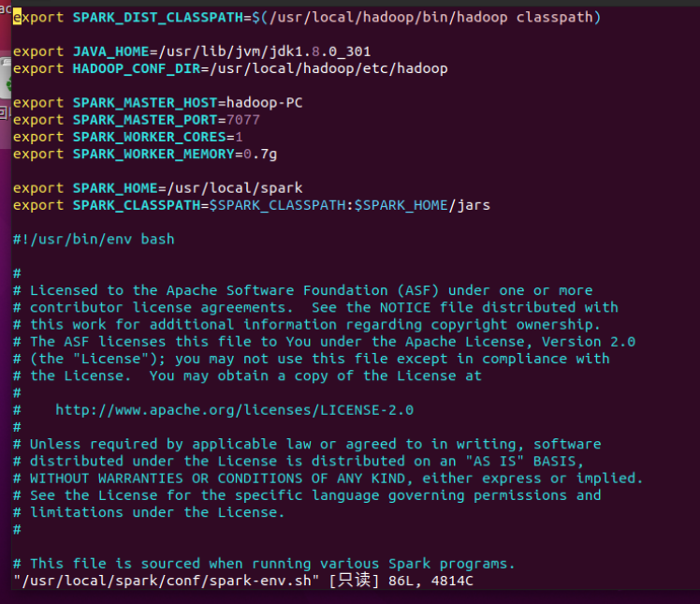The height and width of the screenshot is (604, 700).
Task: Click the SPARK_WORKER_CORES variable
Action: (149, 137)
